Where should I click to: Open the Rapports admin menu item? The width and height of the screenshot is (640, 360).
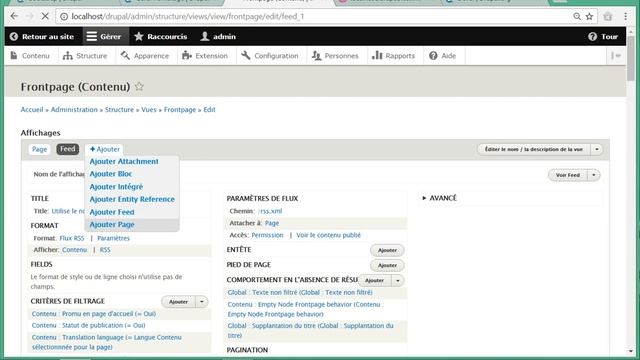pos(393,56)
